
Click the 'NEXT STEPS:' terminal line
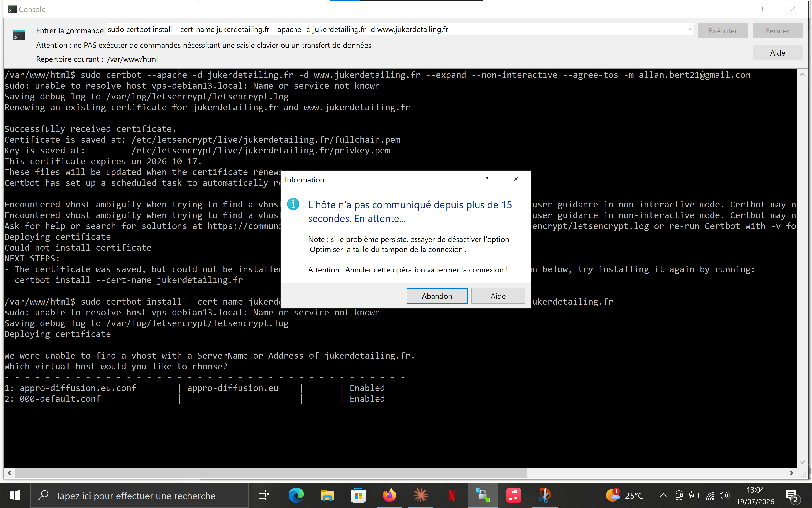point(32,258)
